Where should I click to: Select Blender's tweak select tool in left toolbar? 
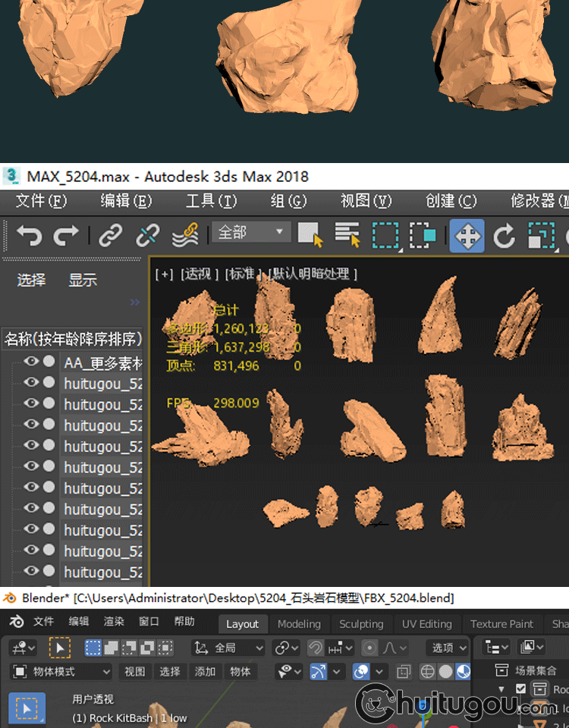[x=27, y=708]
